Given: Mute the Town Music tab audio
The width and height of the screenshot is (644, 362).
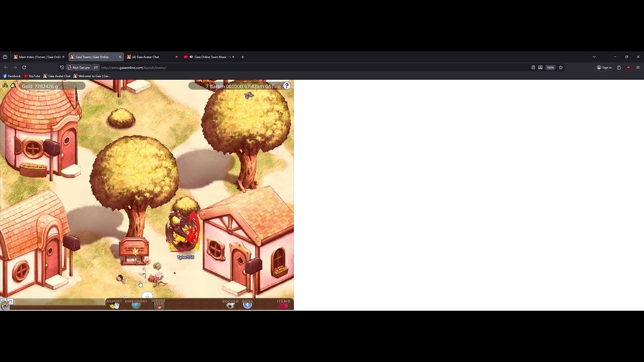Looking at the screenshot, I should pos(191,57).
